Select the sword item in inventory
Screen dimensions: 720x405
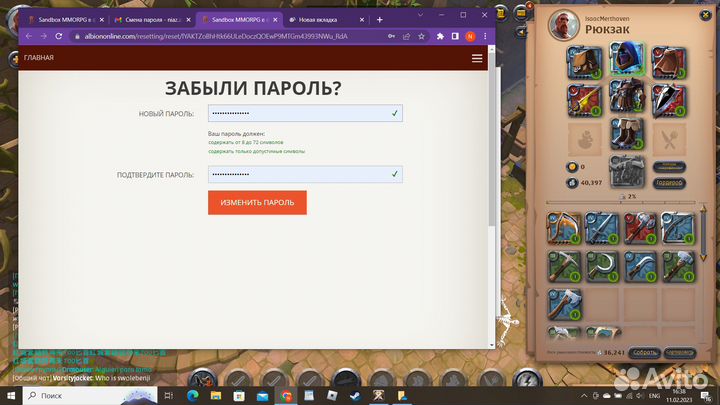click(602, 228)
